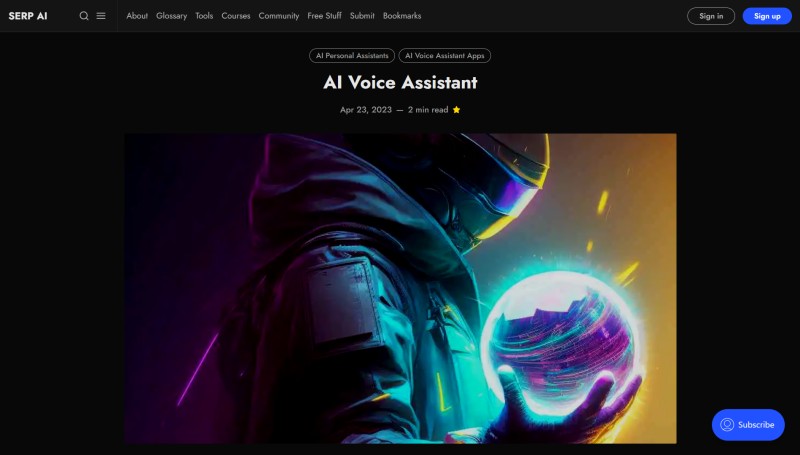Click the Subscribe user avatar icon
Image resolution: width=800 pixels, height=455 pixels.
(727, 424)
